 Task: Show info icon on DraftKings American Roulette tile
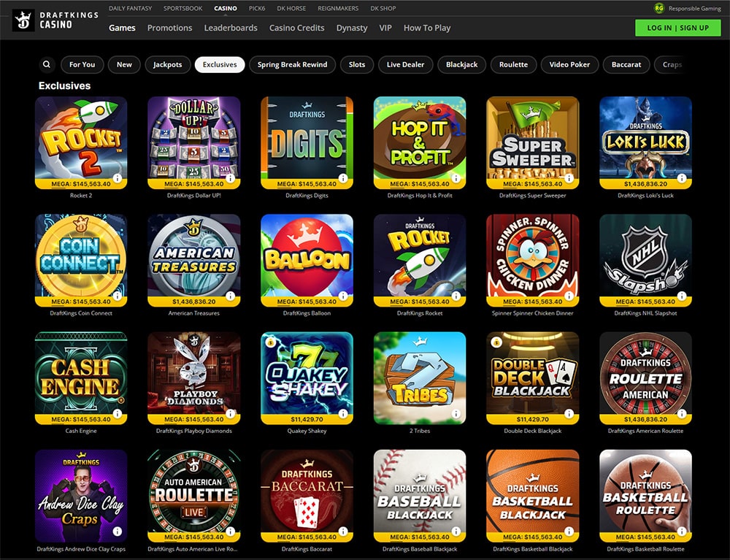[x=682, y=414]
